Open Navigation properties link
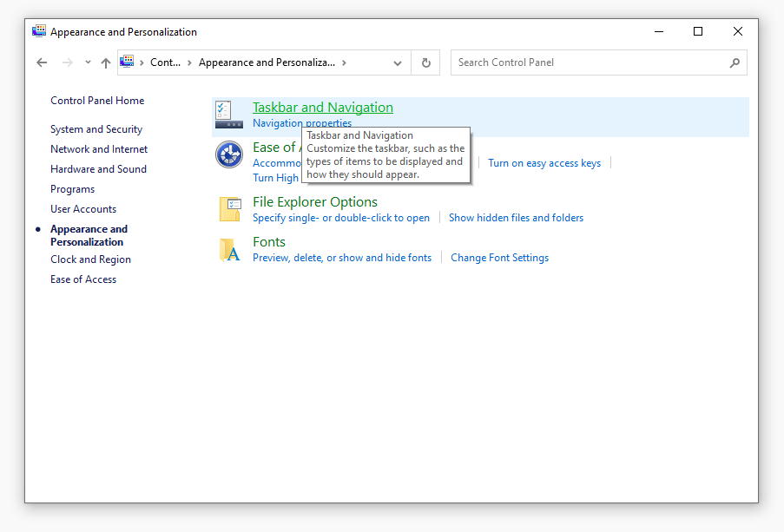This screenshot has width=784, height=532. [302, 122]
